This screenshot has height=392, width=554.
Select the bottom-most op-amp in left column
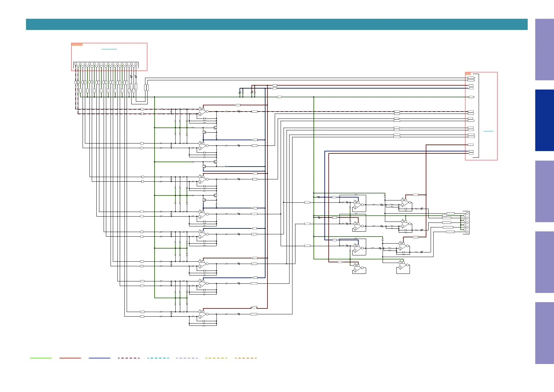pos(203,314)
